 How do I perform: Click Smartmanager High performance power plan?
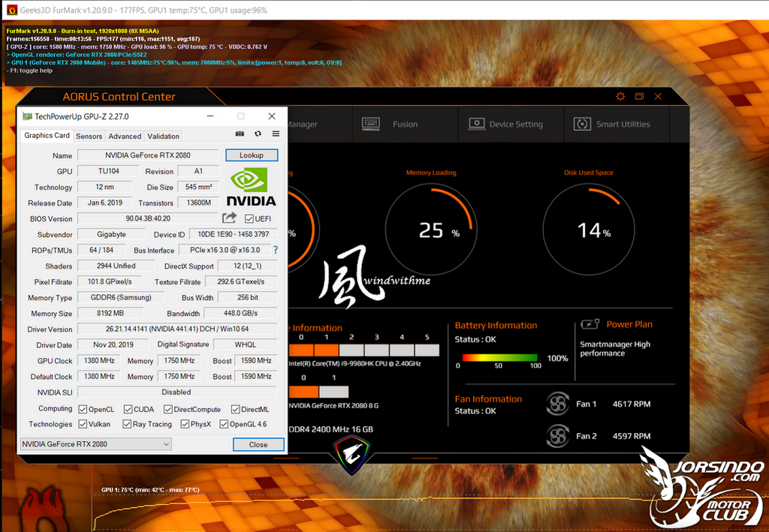pyautogui.click(x=615, y=348)
